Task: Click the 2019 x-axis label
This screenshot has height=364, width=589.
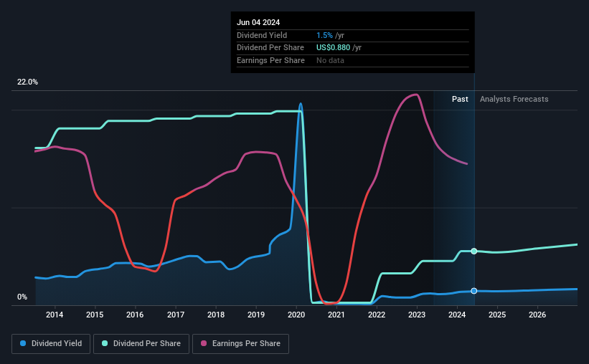Action: [x=256, y=315]
